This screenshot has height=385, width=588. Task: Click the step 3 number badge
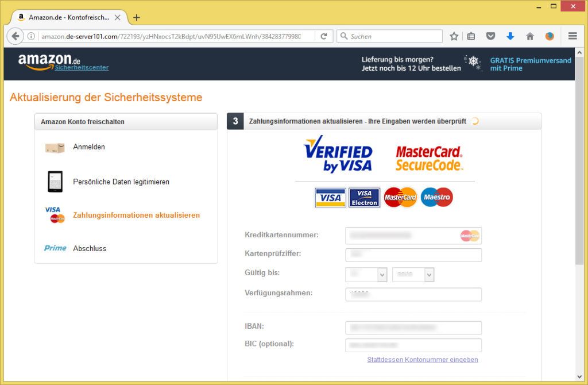coord(235,121)
